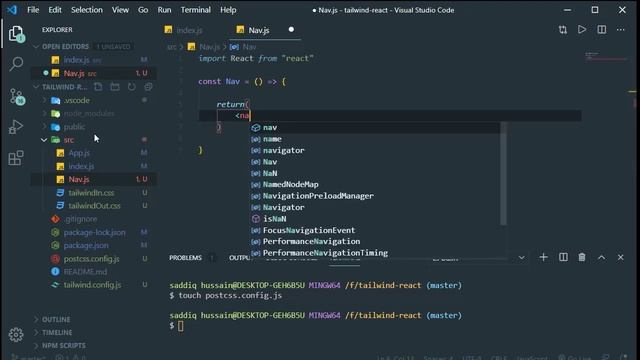Open the Explorer view in activity bar
Screen dimensions: 640x360
click(16, 34)
